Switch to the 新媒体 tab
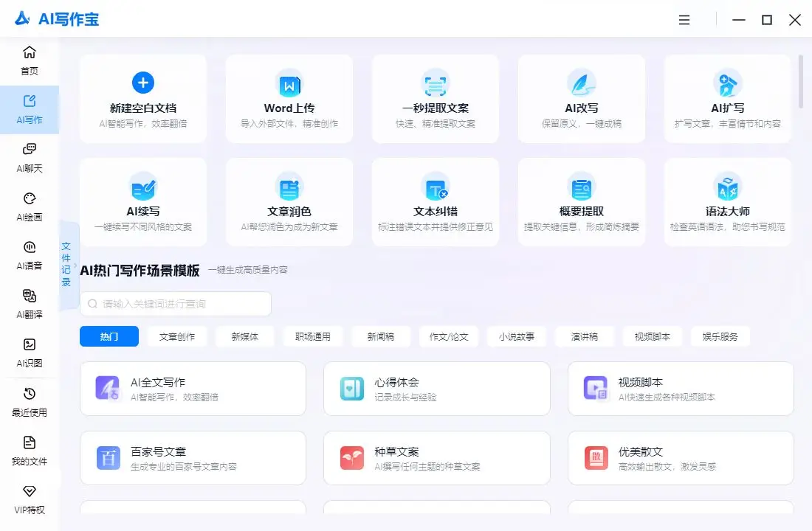Viewport: 812px width, 531px height. click(245, 336)
